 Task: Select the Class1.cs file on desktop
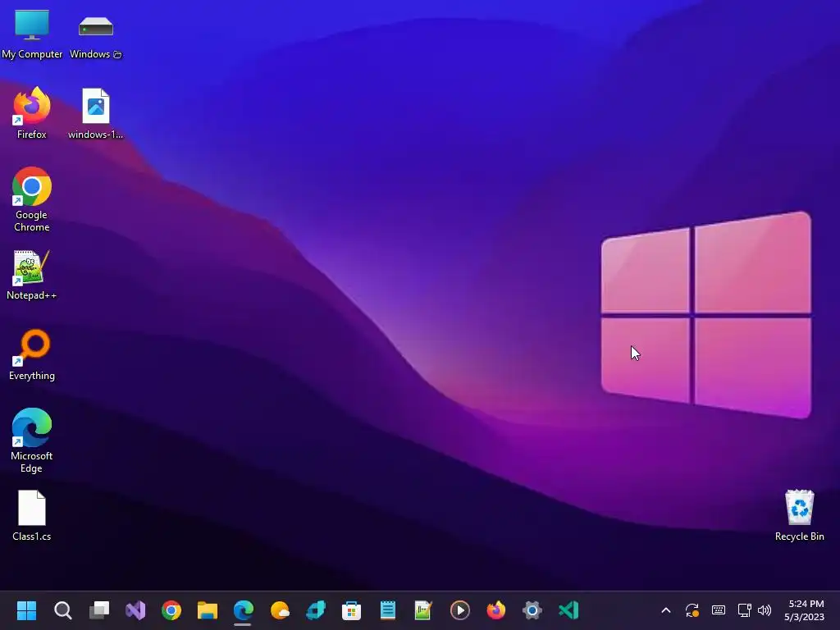pyautogui.click(x=32, y=515)
